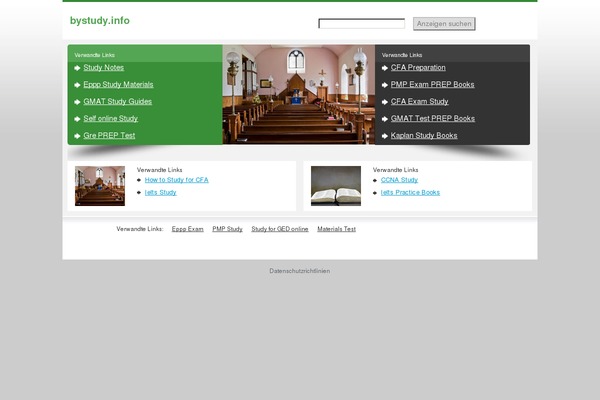
Task: Click Verwandte Links: label before Eppp Exam
Action: [140, 229]
